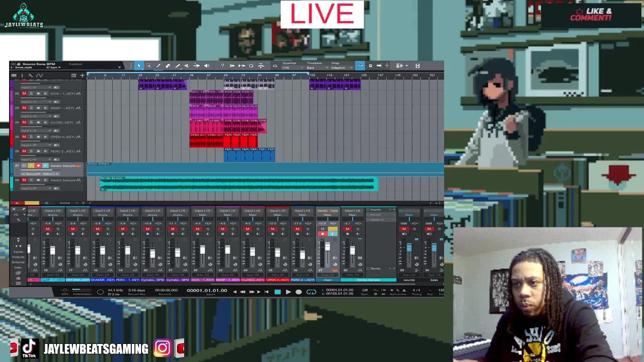Mute the Serato Sample track 27
The image size is (644, 362).
tap(24, 165)
